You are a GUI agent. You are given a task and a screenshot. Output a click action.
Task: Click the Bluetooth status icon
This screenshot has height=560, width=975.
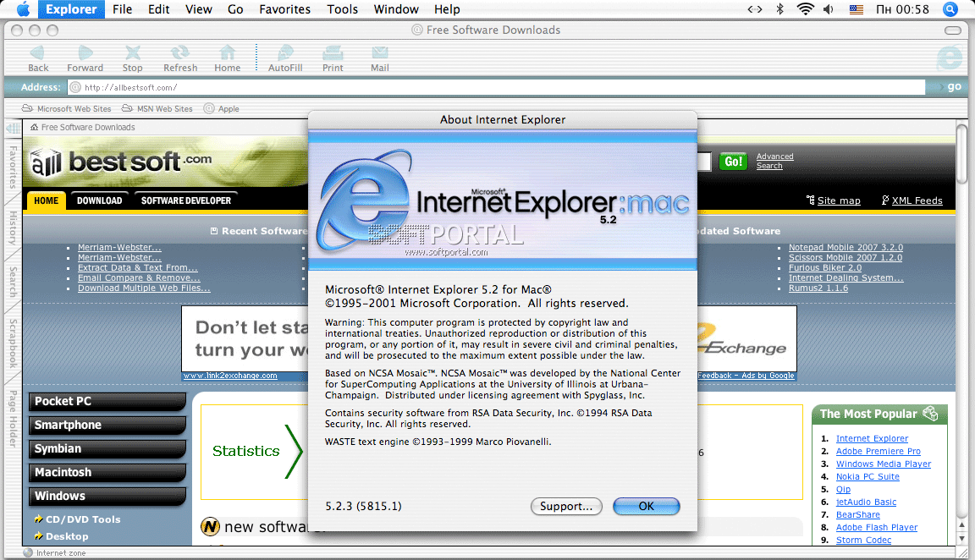(x=779, y=8)
